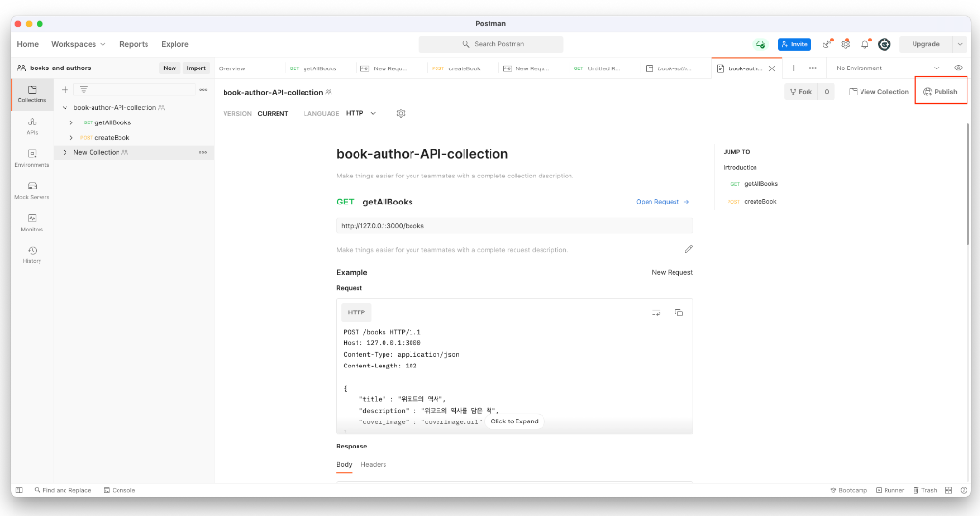Screen dimensions: 980x516
Task: Click Click to Expand on the snippet
Action: 515,421
